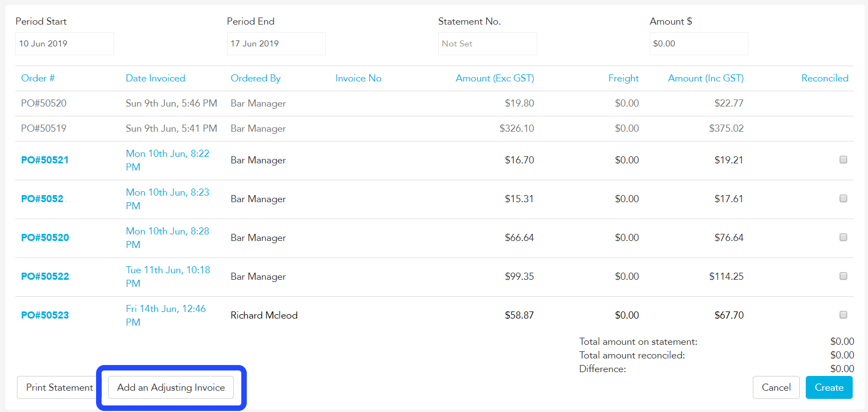868x412 pixels.
Task: Tick Reconciled checkbox for PO#50521
Action: 843,160
